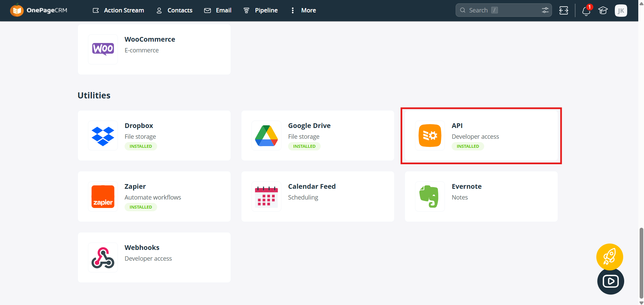Click the page vertical scrollbar thumb
This screenshot has width=644, height=305.
tap(641, 263)
